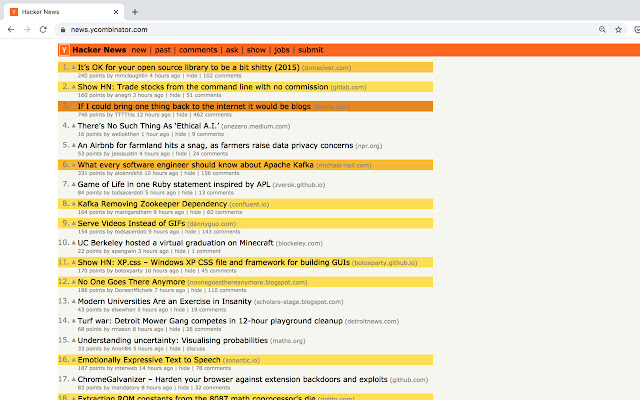
Task: Open the (github.com) site link on ChromeGalvanizer
Action: 409,380
